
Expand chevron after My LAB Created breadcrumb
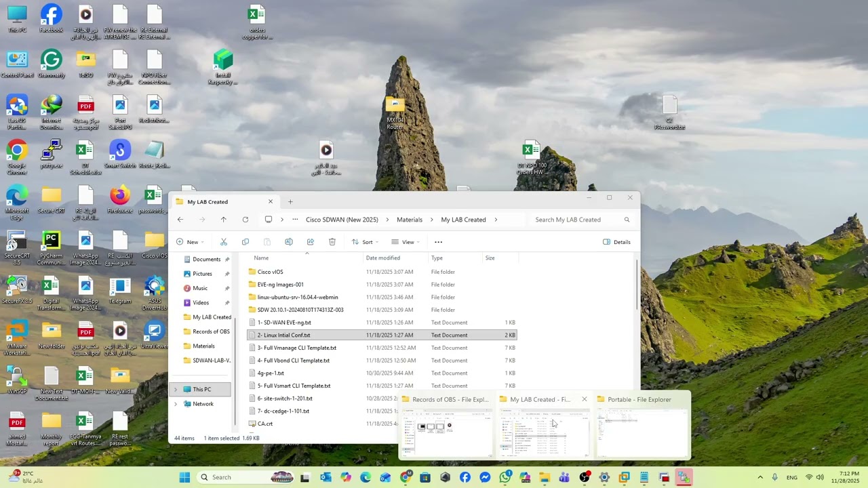click(x=496, y=220)
